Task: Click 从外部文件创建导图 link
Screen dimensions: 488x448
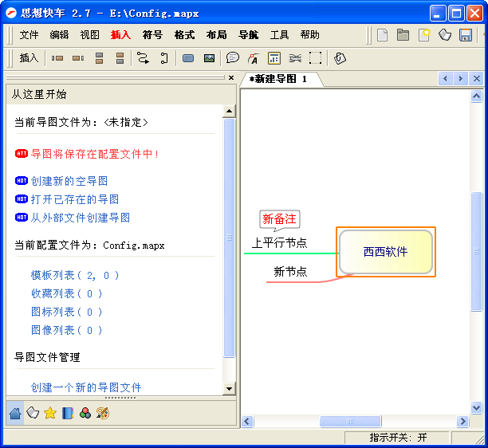Action: pos(81,218)
